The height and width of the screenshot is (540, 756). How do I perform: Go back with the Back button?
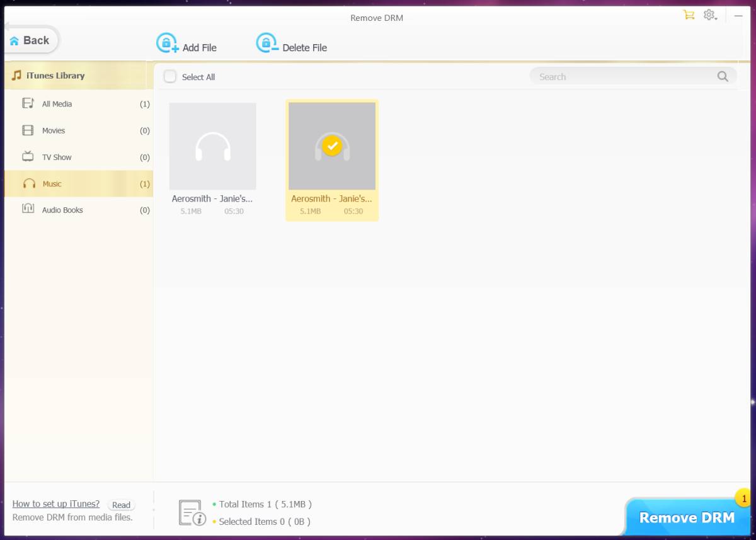pyautogui.click(x=30, y=40)
